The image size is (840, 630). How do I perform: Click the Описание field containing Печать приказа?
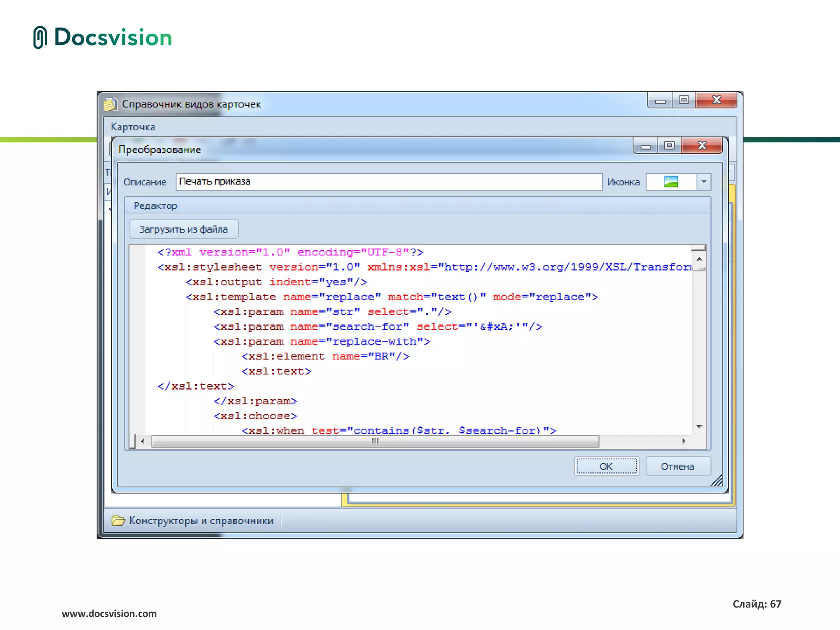389,182
